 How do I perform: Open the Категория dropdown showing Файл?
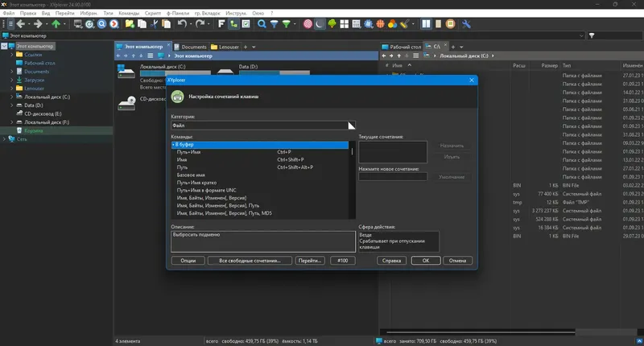(x=263, y=126)
